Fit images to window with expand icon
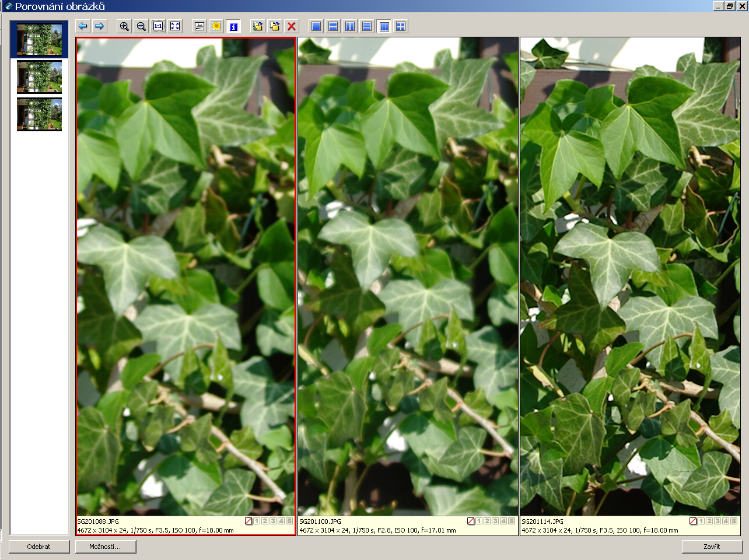 click(x=175, y=26)
